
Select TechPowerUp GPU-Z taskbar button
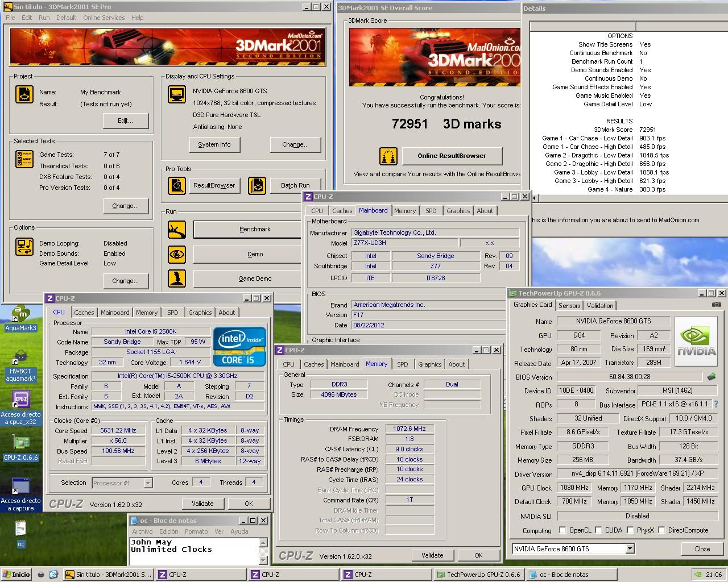tap(478, 575)
